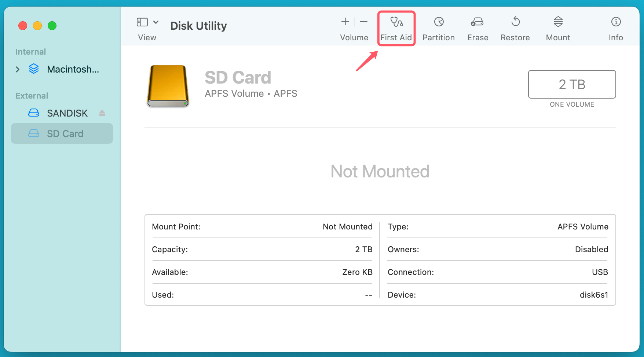The width and height of the screenshot is (644, 357).
Task: Show Info for the SD Card
Action: point(615,27)
